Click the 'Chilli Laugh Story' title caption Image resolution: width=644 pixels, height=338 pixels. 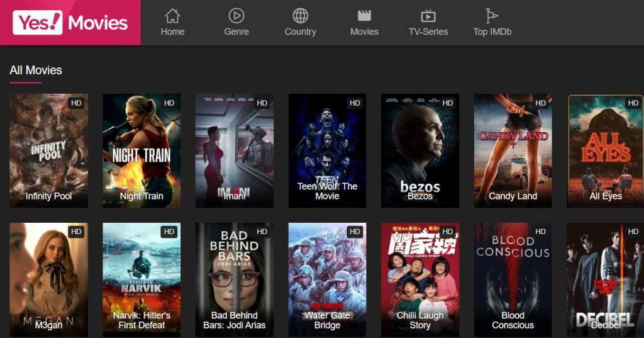coord(420,320)
